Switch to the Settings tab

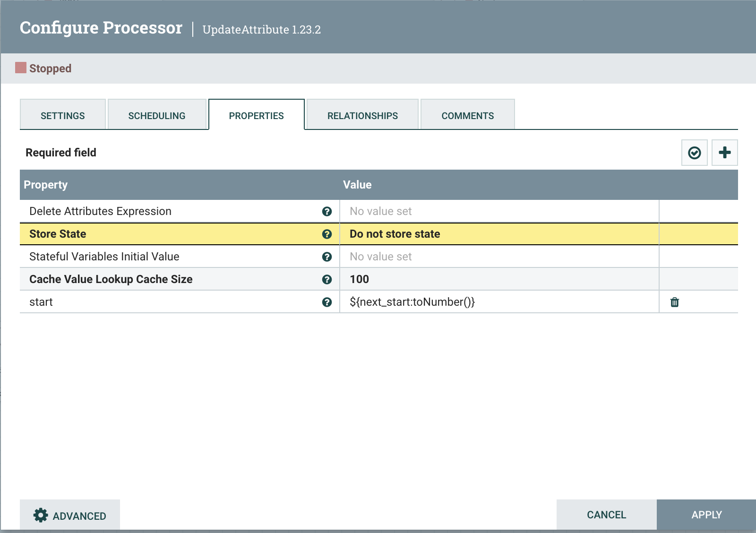coord(62,115)
